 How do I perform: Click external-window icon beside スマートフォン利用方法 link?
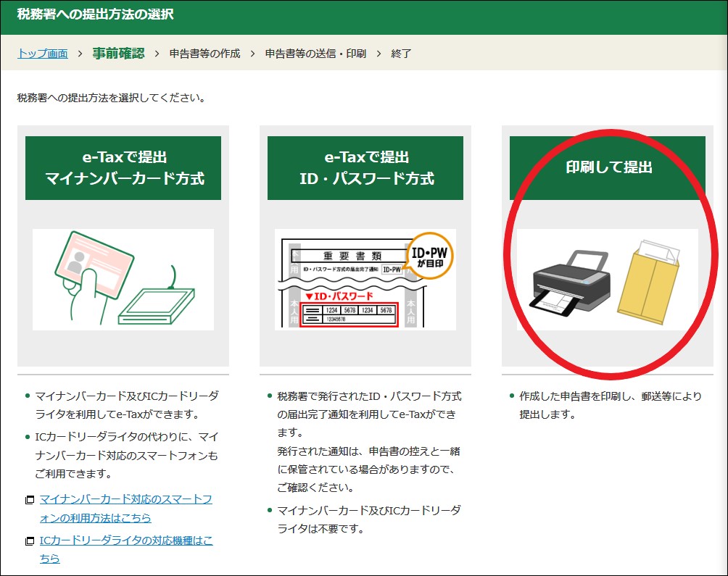[30, 499]
